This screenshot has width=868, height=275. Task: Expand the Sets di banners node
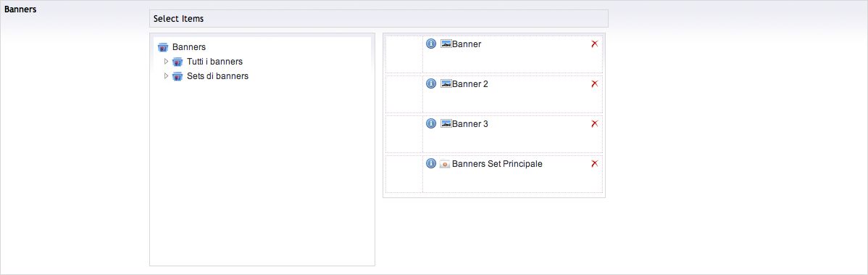[166, 75]
